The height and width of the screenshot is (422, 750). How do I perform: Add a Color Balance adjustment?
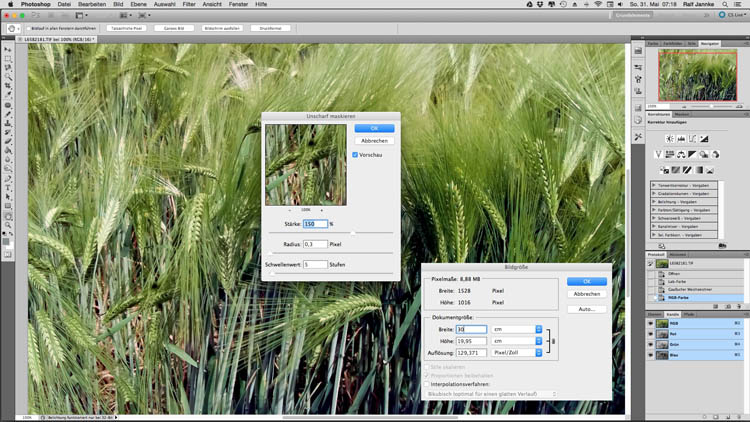click(681, 154)
